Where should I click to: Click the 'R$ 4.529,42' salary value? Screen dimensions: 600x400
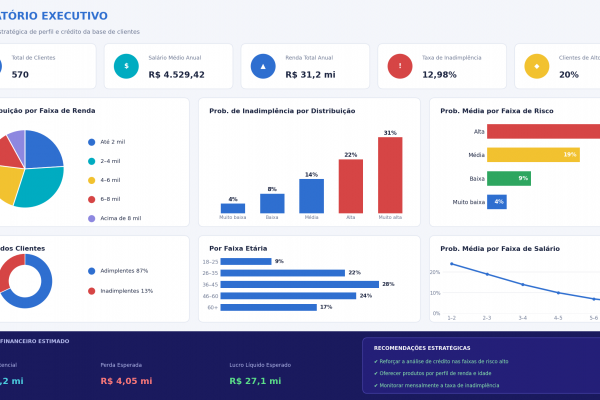point(176,75)
